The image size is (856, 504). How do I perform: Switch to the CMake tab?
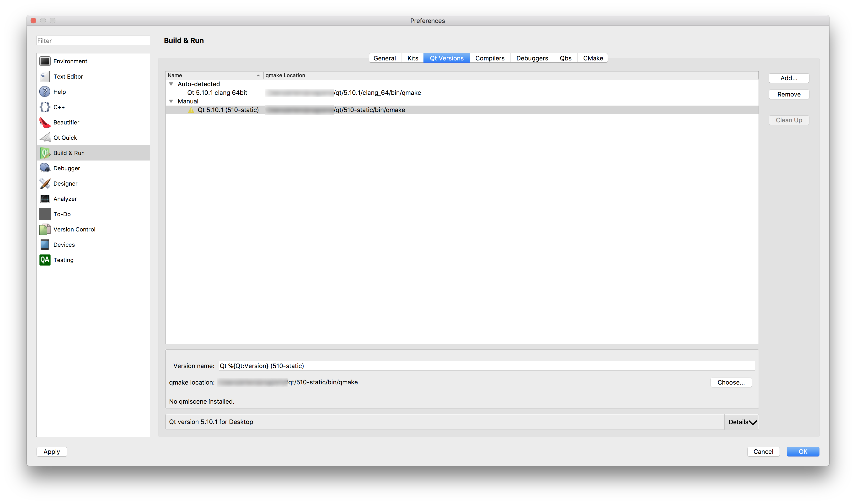tap(593, 58)
